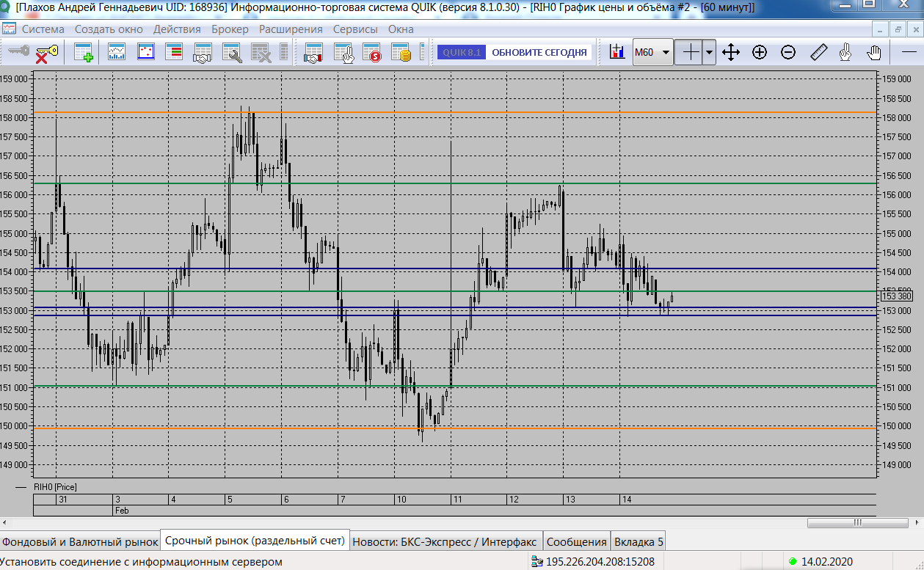Click the zoom in plus circle
924x570 pixels.
pyautogui.click(x=760, y=53)
